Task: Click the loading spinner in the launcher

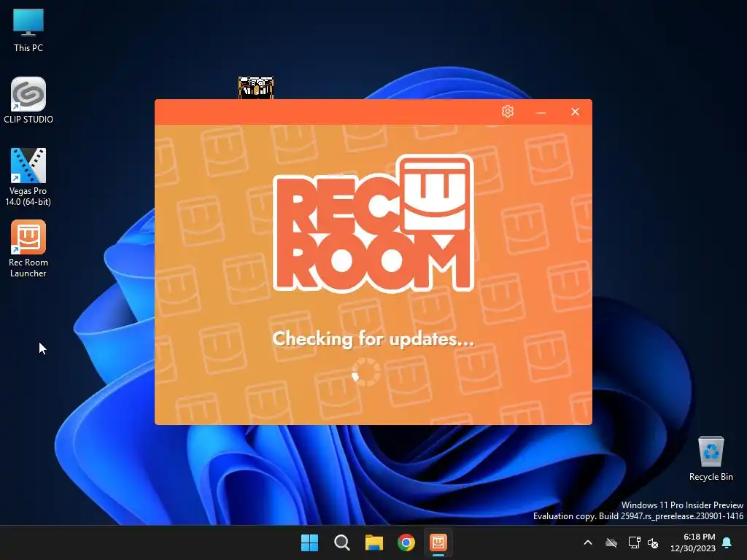Action: 366,371
